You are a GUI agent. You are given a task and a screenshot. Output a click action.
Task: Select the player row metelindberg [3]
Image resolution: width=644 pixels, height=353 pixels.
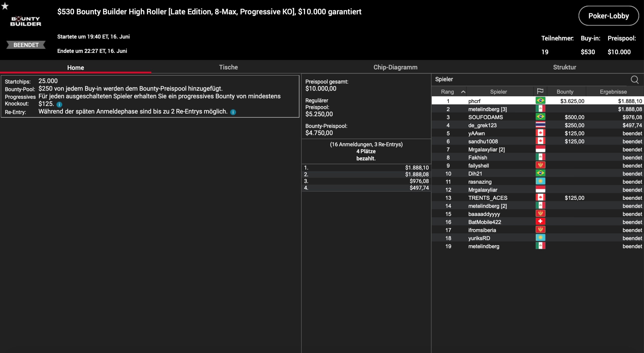(x=487, y=109)
